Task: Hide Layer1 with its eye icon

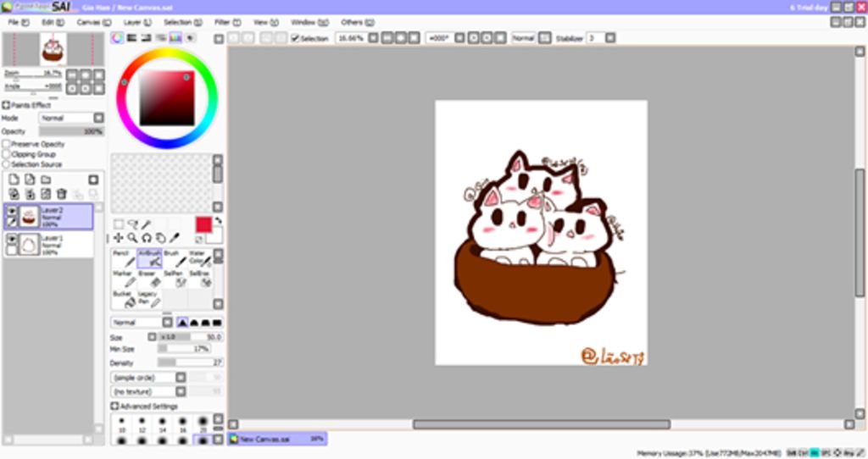Action: 12,239
